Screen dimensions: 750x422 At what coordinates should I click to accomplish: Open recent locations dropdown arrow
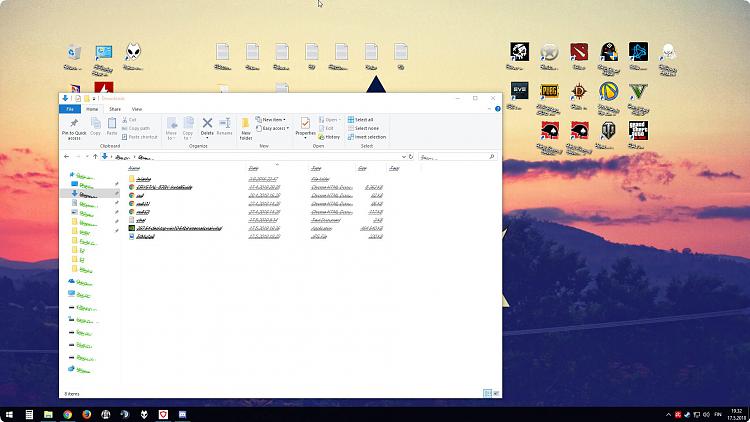tap(87, 156)
